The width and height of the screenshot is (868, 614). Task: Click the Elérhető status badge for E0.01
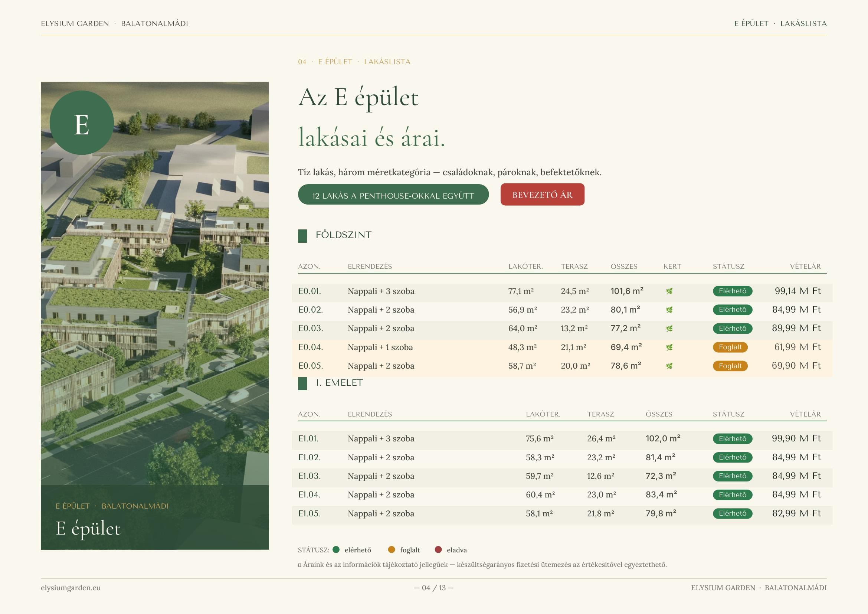(x=733, y=291)
